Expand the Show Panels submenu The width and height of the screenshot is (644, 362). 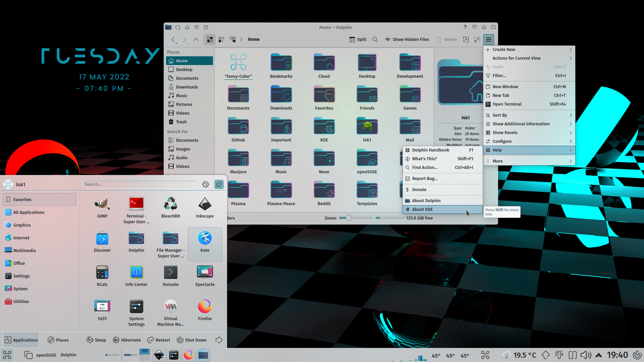[x=529, y=133]
